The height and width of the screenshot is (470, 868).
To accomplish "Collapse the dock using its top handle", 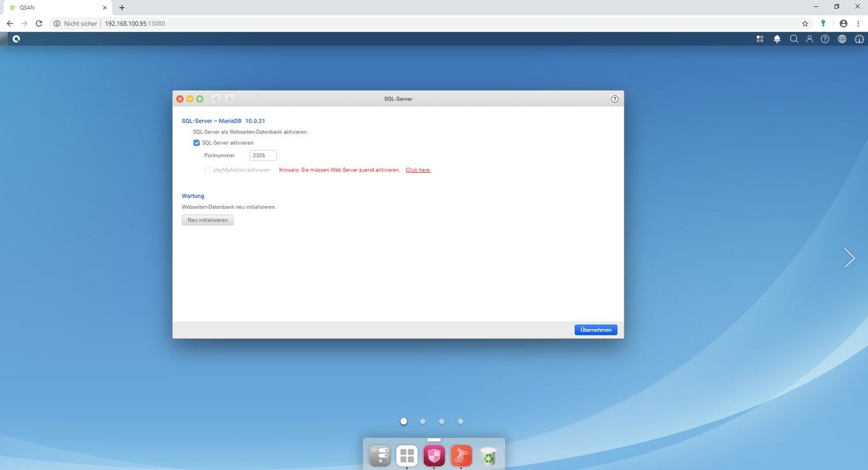I will click(434, 439).
